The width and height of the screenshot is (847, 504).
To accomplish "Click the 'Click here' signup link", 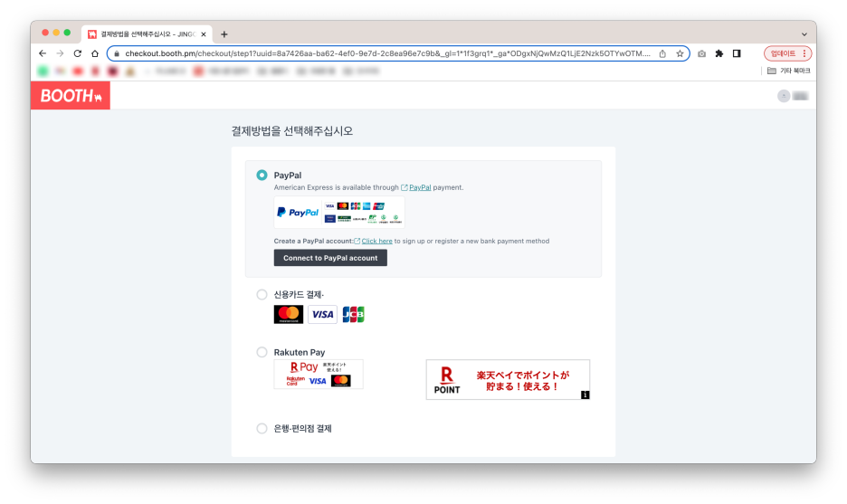I will click(376, 241).
